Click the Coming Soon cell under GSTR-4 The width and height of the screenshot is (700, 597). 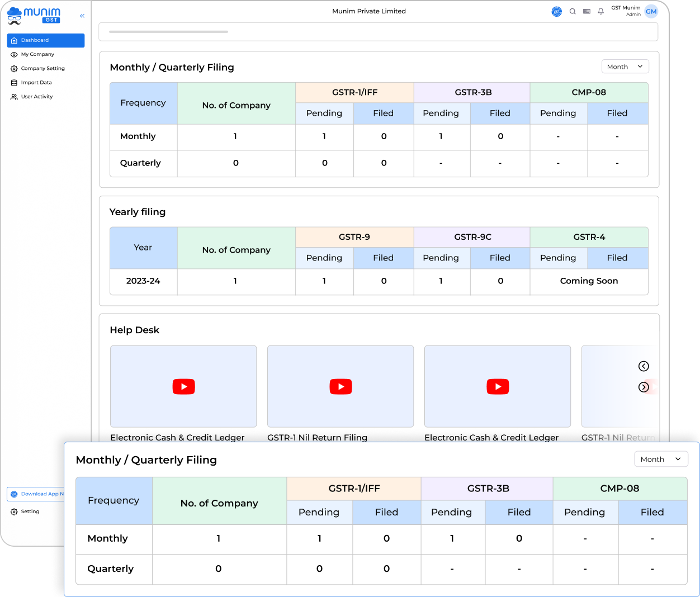coord(589,281)
